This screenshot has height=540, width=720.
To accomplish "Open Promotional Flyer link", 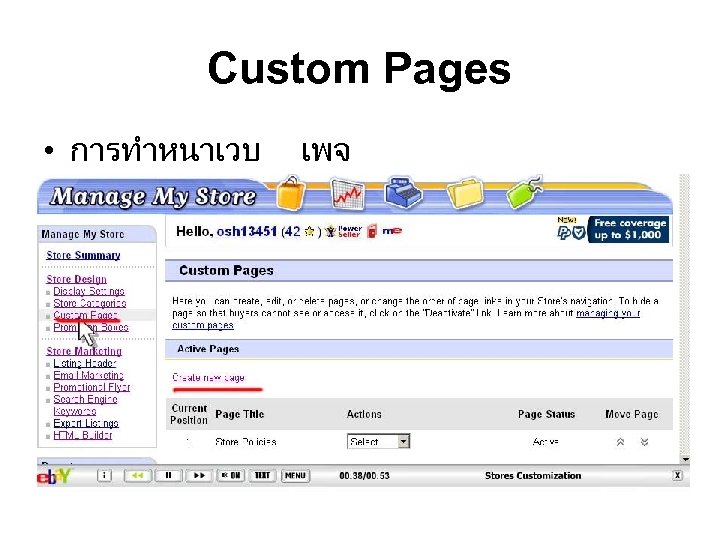I will coord(92,387).
